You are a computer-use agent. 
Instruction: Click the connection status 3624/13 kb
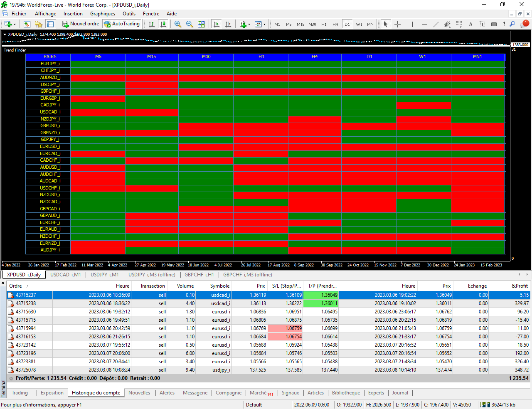[498, 405]
